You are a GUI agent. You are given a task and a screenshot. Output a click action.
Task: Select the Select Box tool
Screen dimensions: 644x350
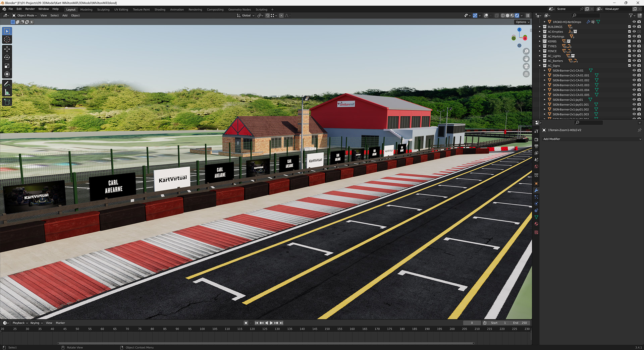coord(7,31)
